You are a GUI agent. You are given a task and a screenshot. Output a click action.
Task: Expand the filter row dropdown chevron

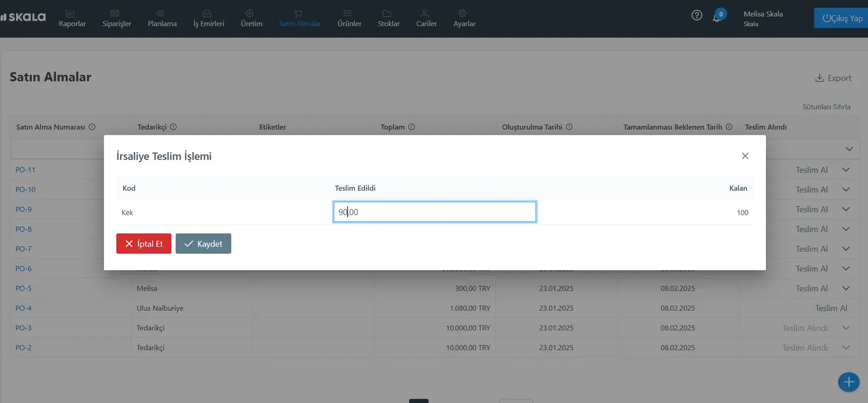pyautogui.click(x=849, y=149)
